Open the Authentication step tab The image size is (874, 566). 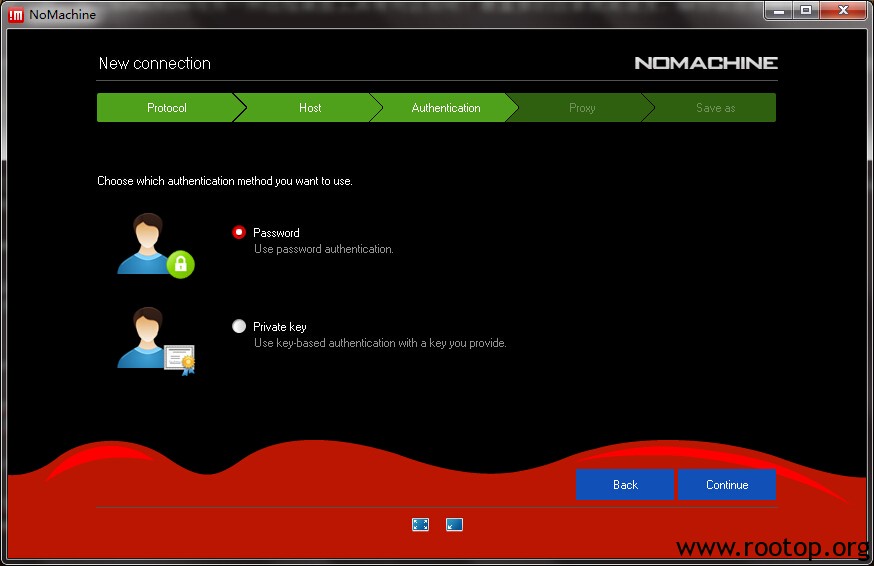click(x=446, y=108)
